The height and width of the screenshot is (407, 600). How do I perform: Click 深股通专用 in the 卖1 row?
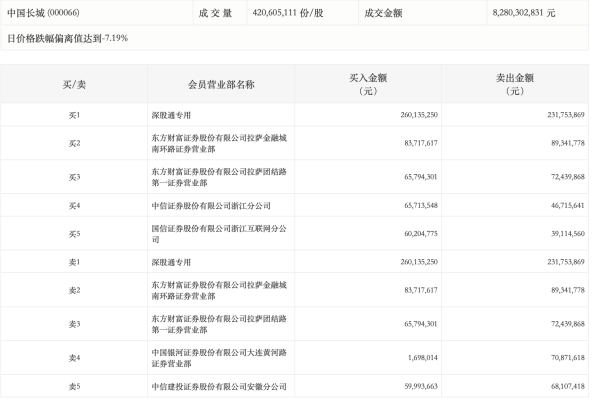[171, 262]
